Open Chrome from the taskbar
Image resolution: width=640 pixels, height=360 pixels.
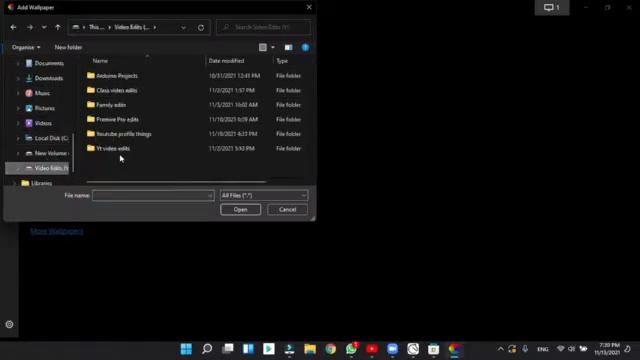click(x=331, y=349)
